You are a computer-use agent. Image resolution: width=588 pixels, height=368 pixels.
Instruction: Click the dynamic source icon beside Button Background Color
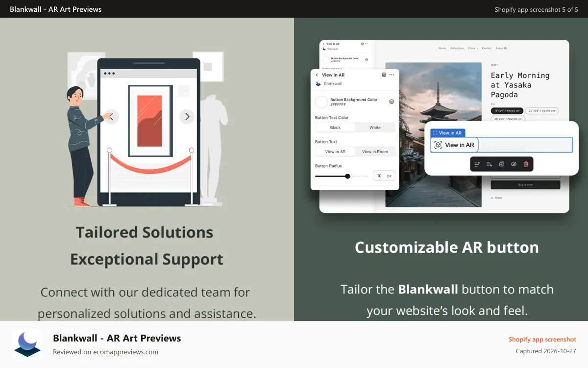point(392,102)
